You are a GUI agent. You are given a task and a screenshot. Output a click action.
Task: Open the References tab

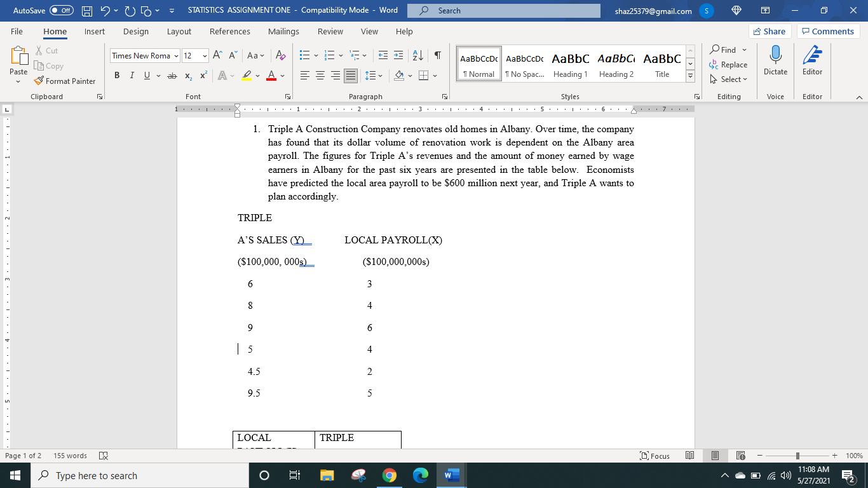point(230,31)
